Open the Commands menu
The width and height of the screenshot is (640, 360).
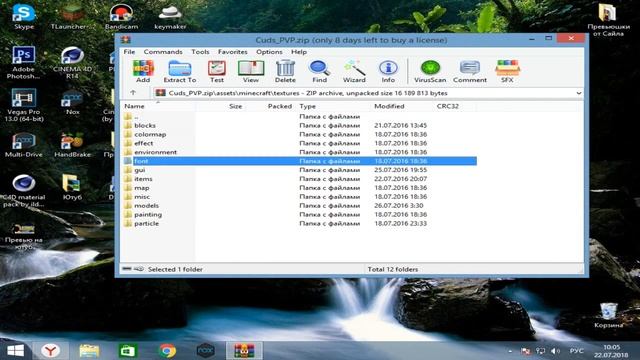[163, 52]
